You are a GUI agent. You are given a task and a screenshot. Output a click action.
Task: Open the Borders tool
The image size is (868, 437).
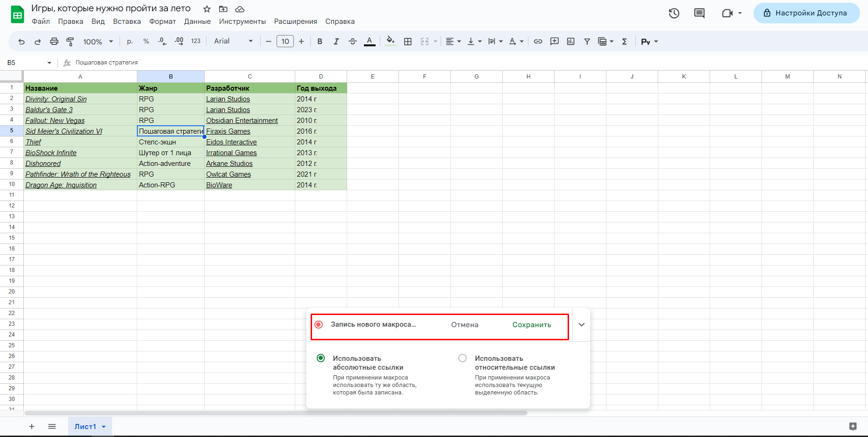(x=408, y=42)
